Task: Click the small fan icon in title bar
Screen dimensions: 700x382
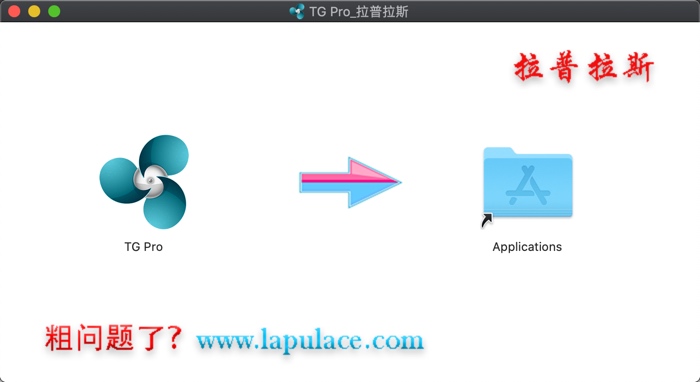Action: tap(297, 11)
